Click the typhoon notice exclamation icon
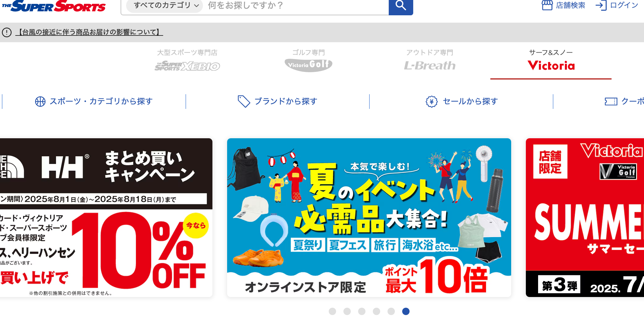 (7, 32)
